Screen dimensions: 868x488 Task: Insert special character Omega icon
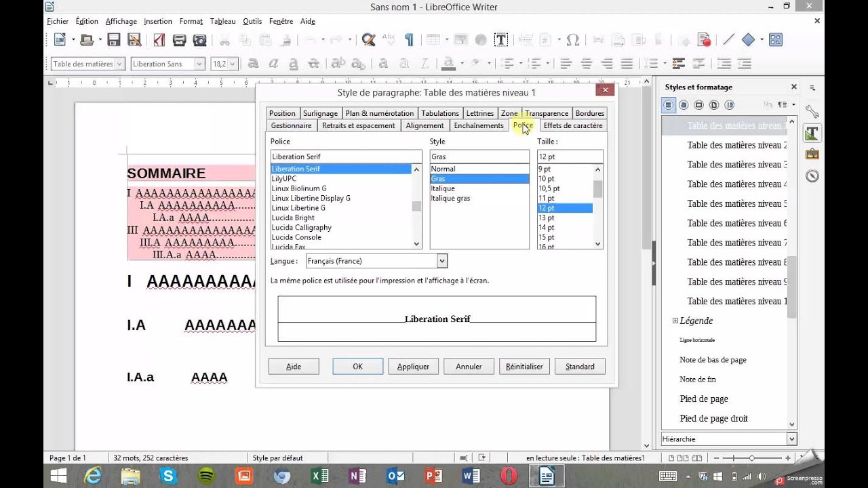click(x=572, y=40)
